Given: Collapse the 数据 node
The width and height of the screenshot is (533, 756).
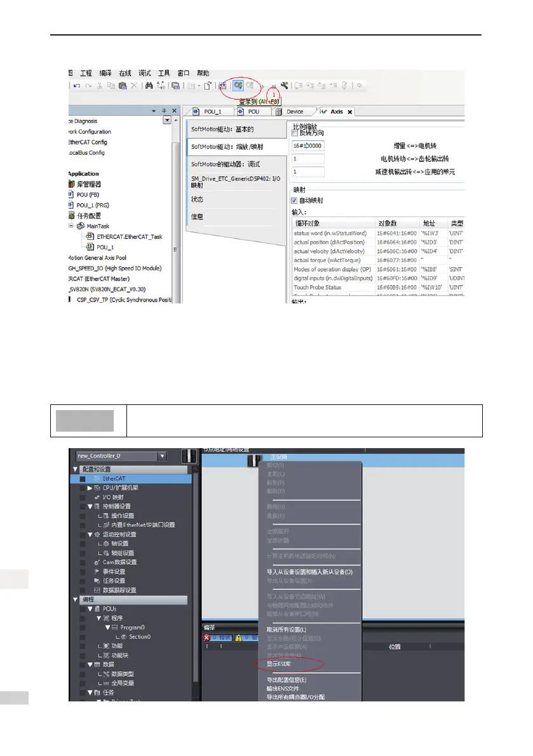Looking at the screenshot, I should pyautogui.click(x=90, y=665).
